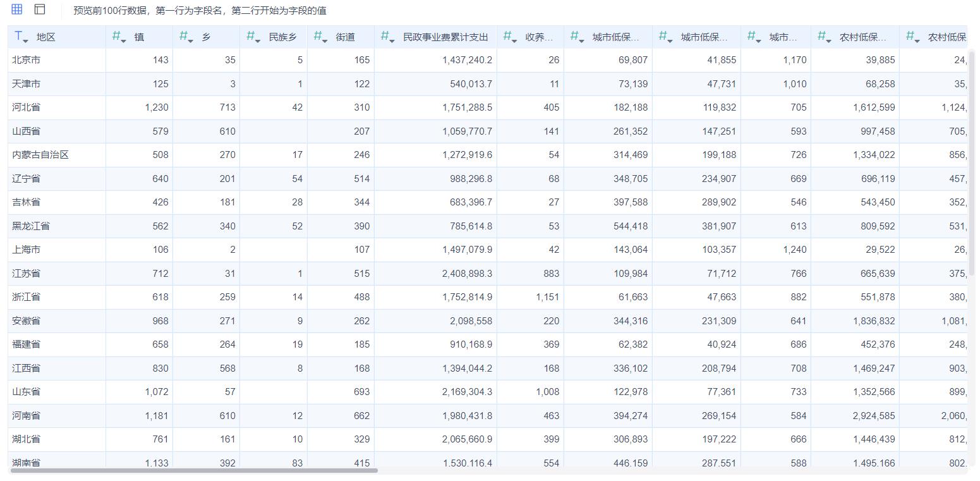The image size is (980, 481).
Task: Select the 天津市 region cell
Action: point(57,84)
